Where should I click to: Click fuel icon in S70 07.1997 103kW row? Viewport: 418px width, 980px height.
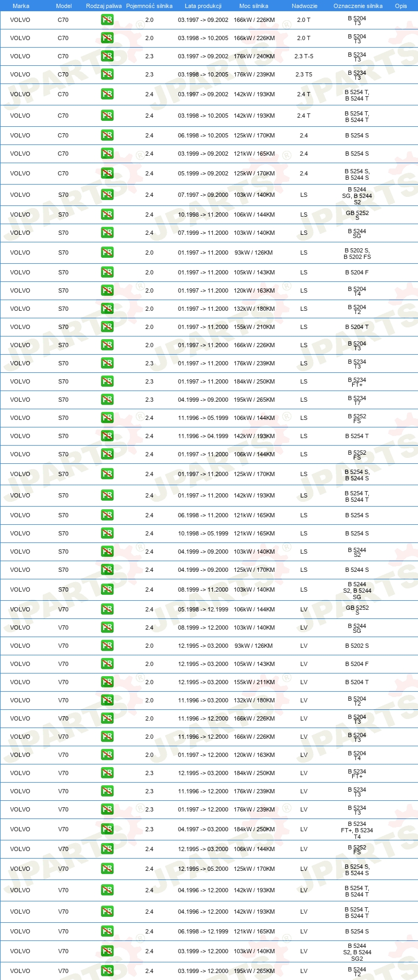pos(107,195)
